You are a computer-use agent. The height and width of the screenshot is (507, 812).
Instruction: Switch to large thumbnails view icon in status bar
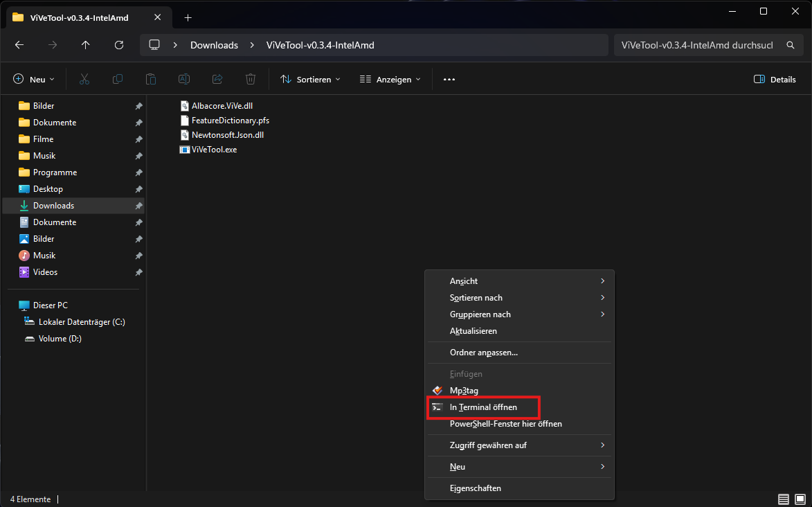tap(800, 499)
